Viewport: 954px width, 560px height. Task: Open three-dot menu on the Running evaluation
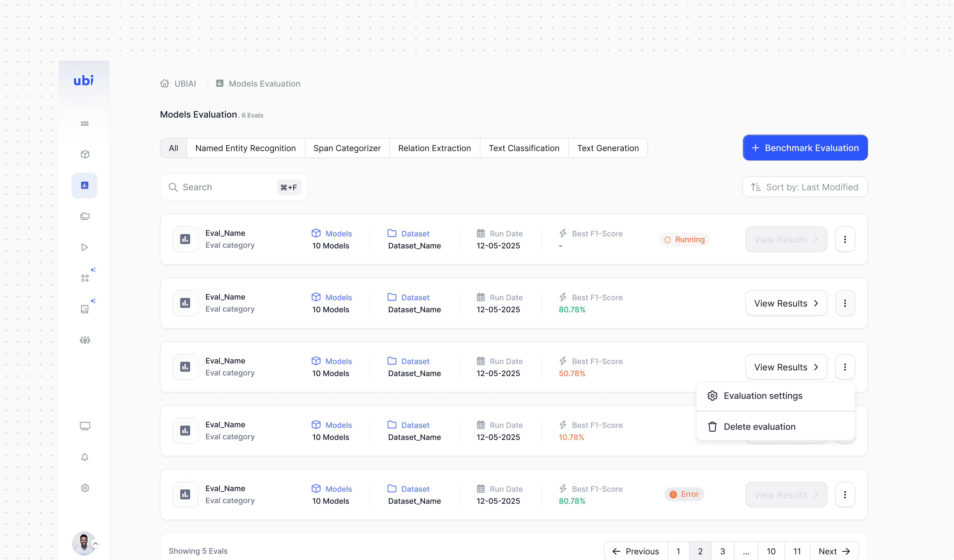pos(845,239)
